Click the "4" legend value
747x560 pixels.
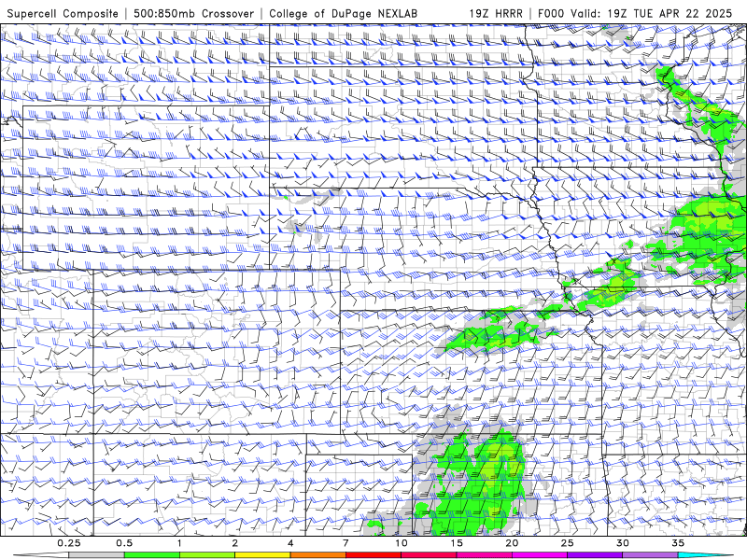coord(290,543)
